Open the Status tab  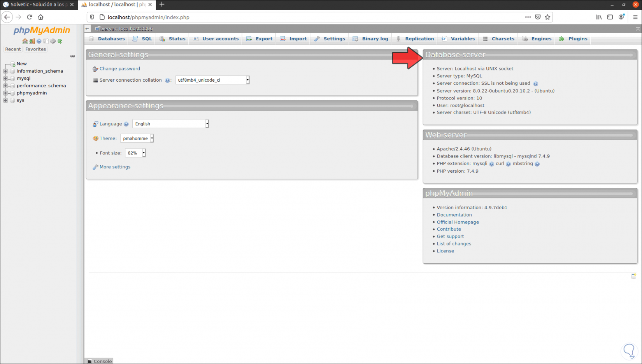(173, 39)
